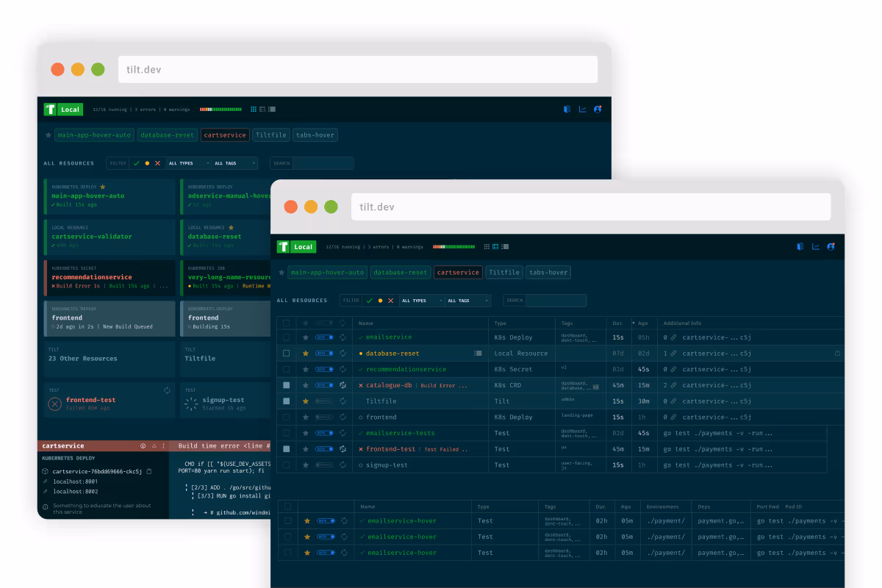Sort by the Ago column arrow in upper table
This screenshot has width=882, height=588.
coord(634,323)
